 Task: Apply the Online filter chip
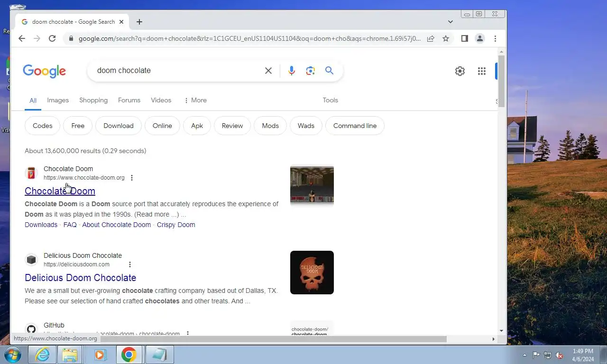tap(162, 126)
